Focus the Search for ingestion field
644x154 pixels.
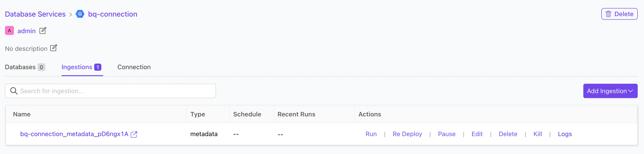pyautogui.click(x=110, y=91)
